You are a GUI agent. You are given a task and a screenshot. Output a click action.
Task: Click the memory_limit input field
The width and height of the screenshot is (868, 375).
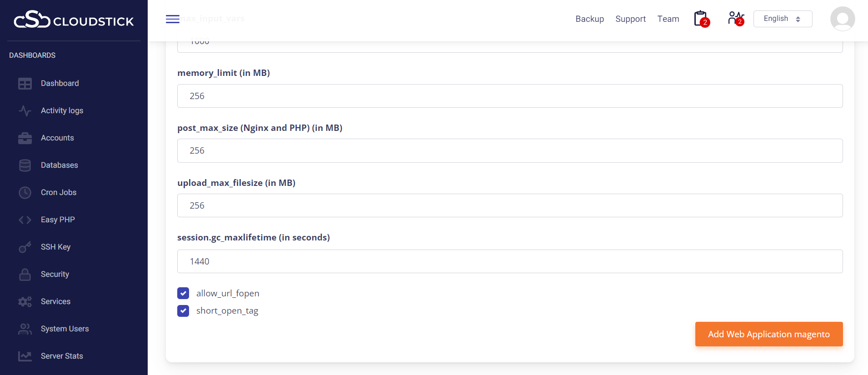[x=509, y=96]
